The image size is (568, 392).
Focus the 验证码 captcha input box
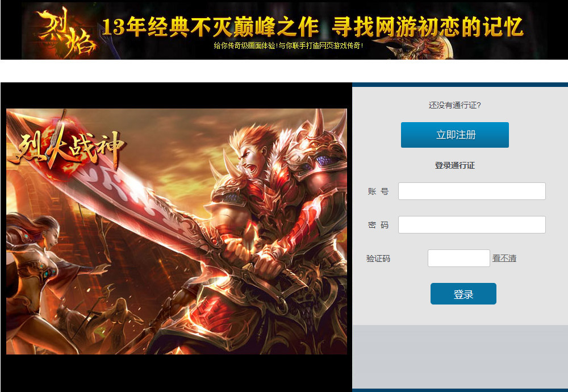(x=458, y=258)
